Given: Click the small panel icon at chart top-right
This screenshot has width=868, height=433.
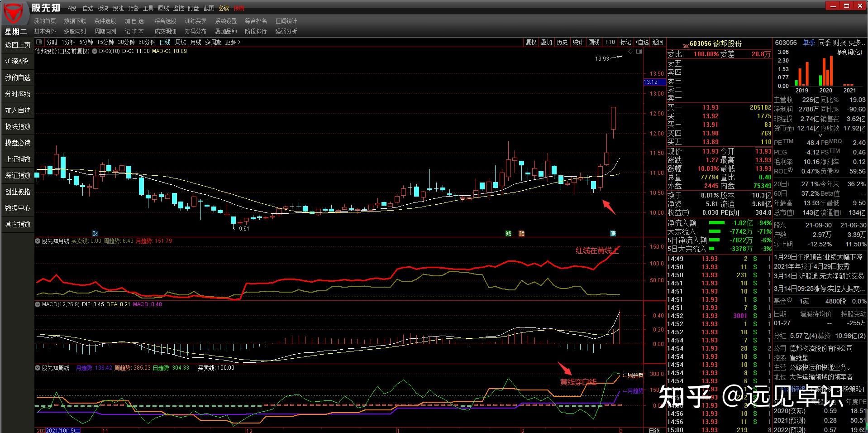Looking at the screenshot, I should pos(639,52).
